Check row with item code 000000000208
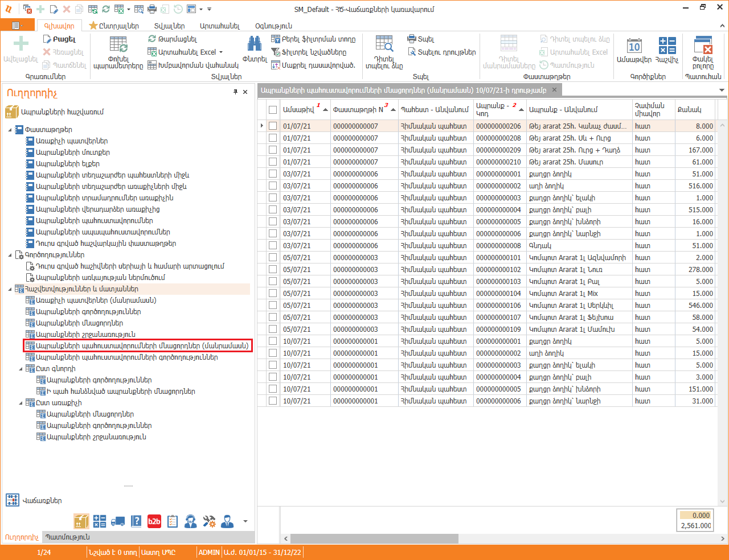 [x=273, y=138]
